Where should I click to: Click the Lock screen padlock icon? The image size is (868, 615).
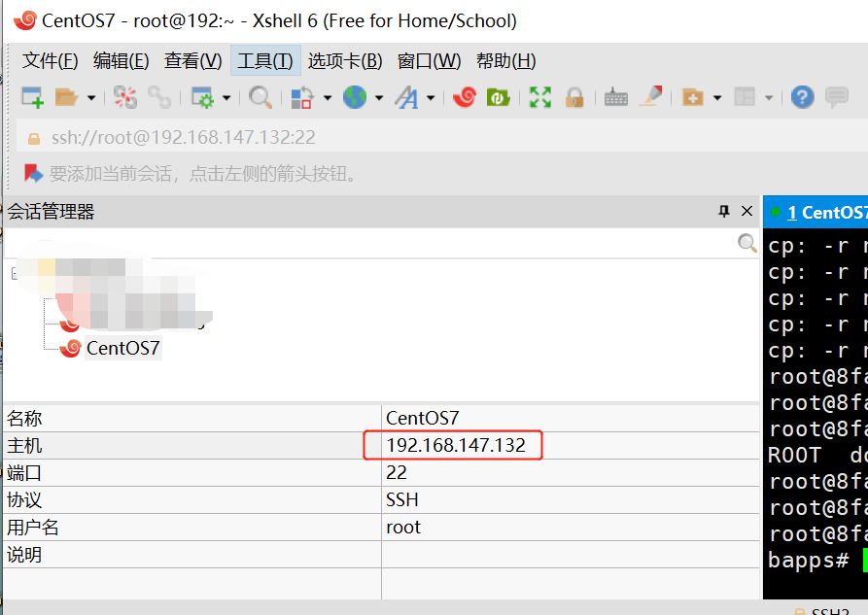click(x=574, y=97)
